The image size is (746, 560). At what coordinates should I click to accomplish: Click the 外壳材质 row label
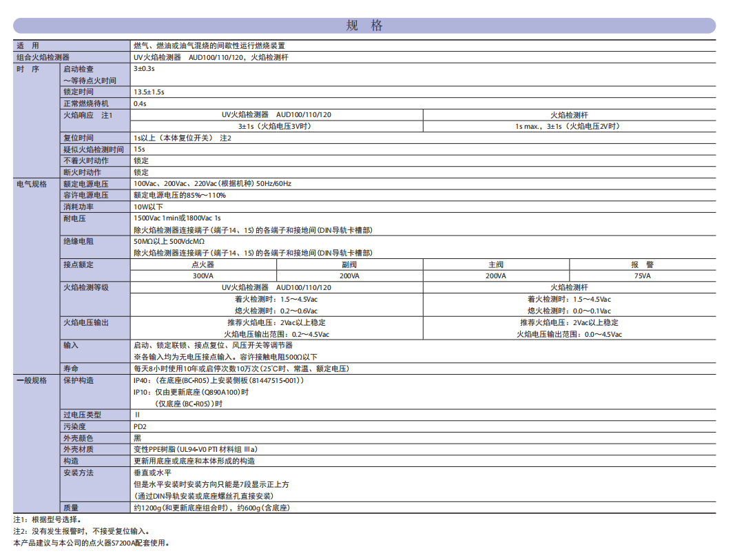(78, 449)
